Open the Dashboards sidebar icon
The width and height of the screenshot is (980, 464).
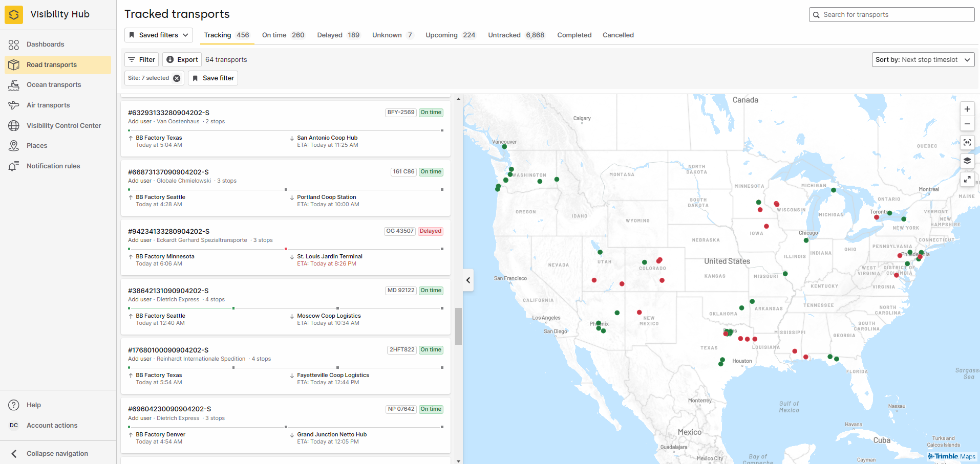point(14,45)
